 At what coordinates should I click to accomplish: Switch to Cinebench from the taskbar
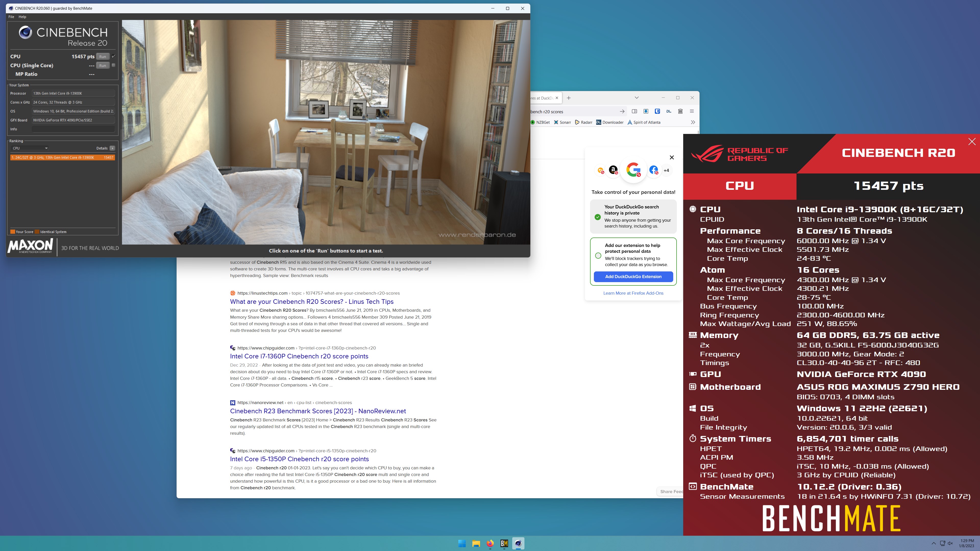tap(518, 543)
